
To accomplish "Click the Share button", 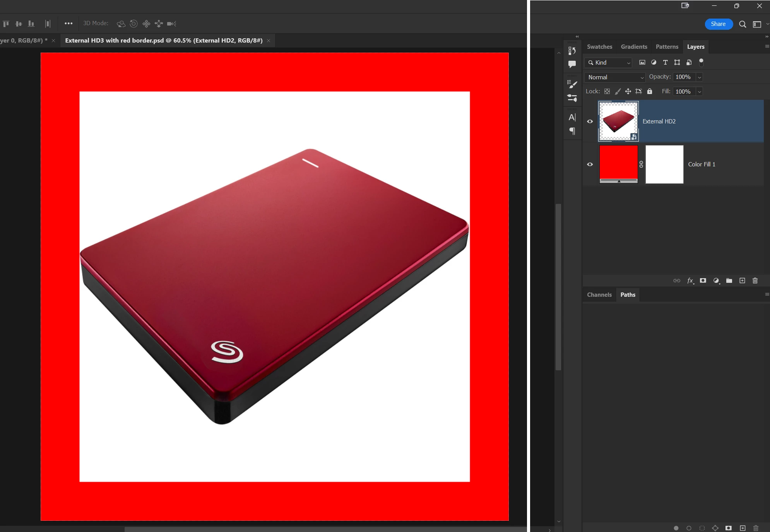I will coord(718,24).
